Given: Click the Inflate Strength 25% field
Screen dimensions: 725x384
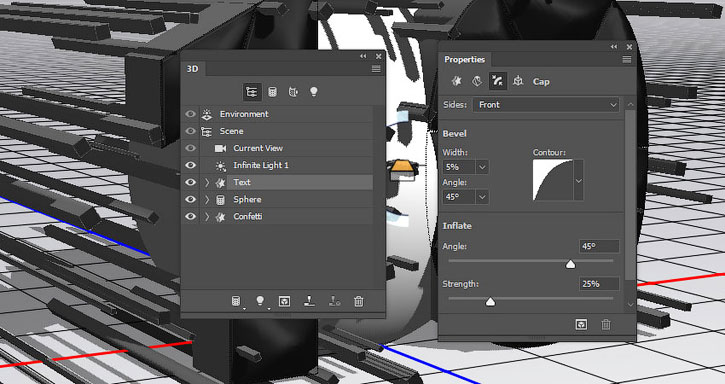Looking at the screenshot, I should pyautogui.click(x=599, y=284).
